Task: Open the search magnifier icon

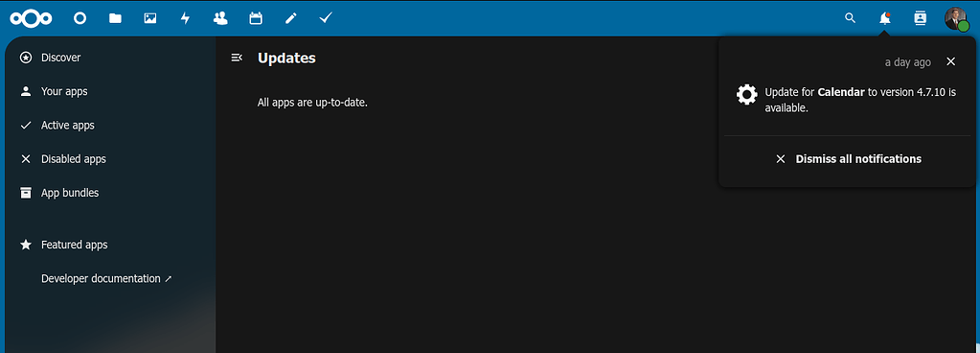Action: click(850, 18)
